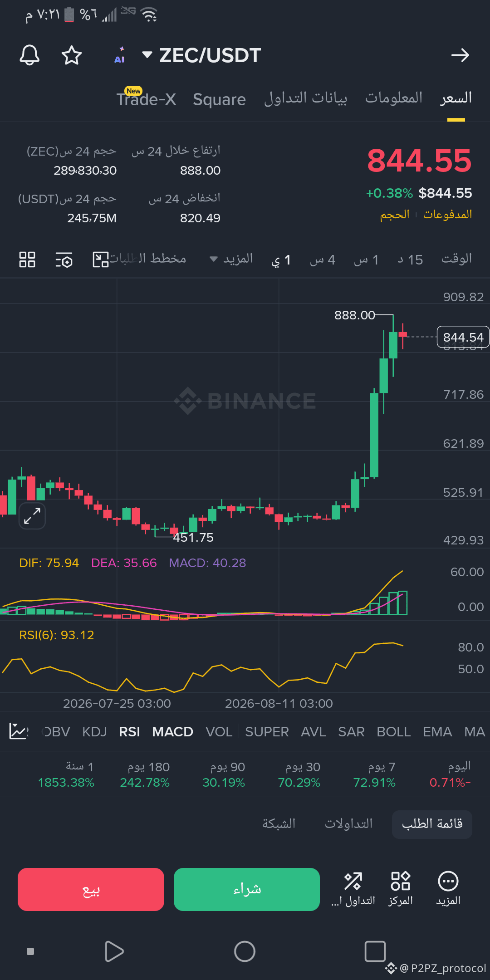Open the Trade-X tab
The image size is (490, 980).
(x=146, y=98)
